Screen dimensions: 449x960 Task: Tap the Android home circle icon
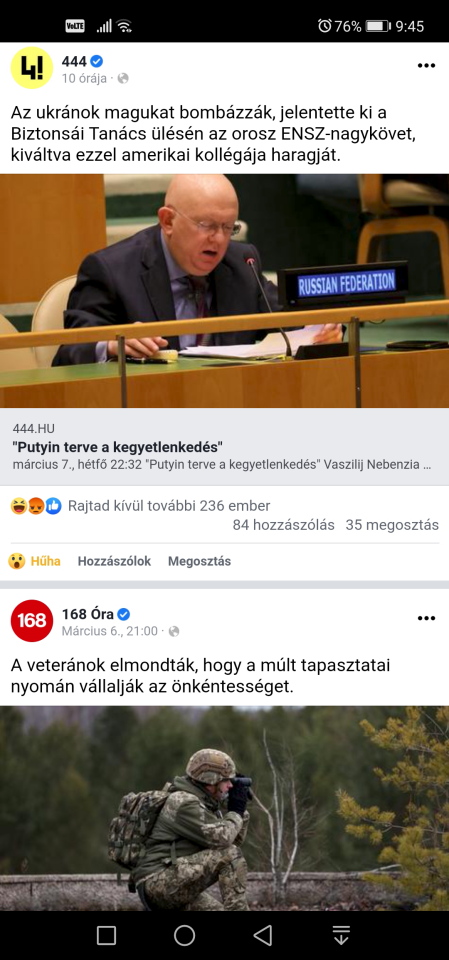pyautogui.click(x=184, y=935)
